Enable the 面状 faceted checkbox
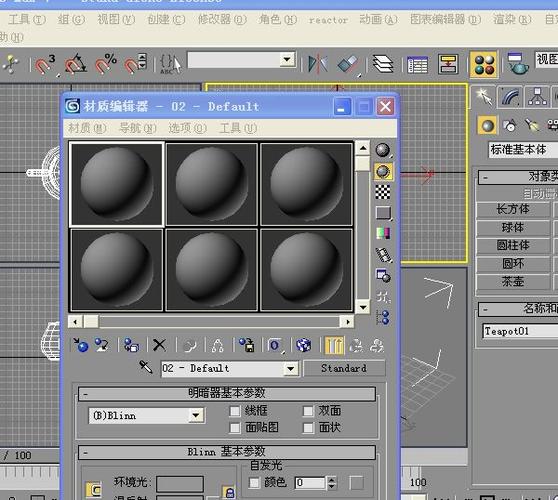This screenshot has width=558, height=500. (308, 427)
